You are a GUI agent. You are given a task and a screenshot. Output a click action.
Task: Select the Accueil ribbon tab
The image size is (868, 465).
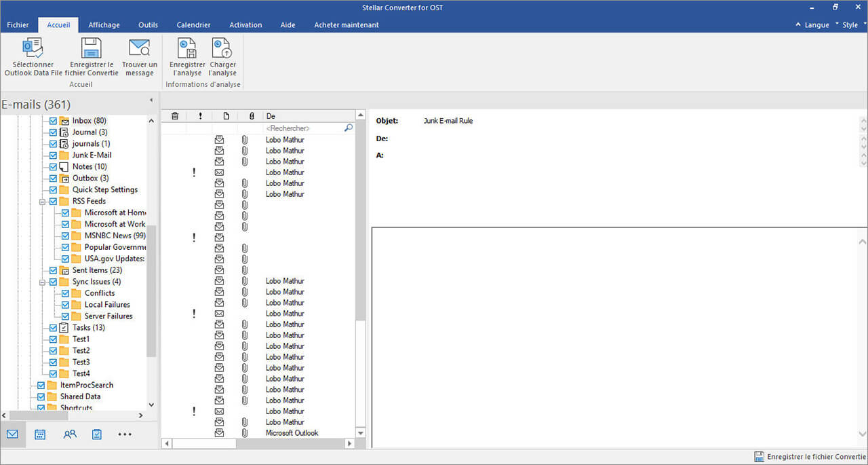pyautogui.click(x=58, y=25)
